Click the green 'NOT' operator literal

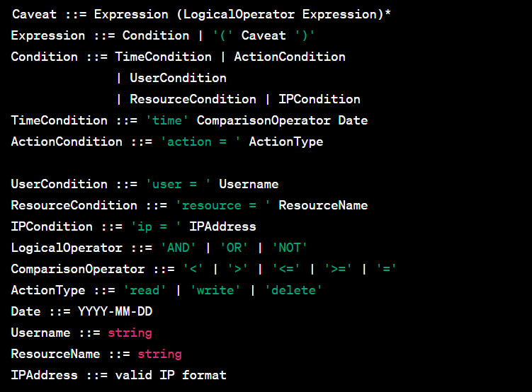click(290, 248)
